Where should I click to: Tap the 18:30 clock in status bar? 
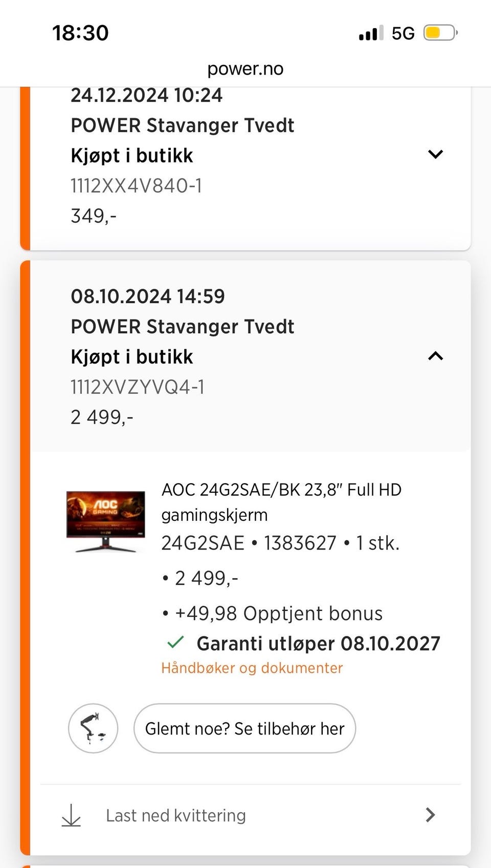(x=80, y=33)
